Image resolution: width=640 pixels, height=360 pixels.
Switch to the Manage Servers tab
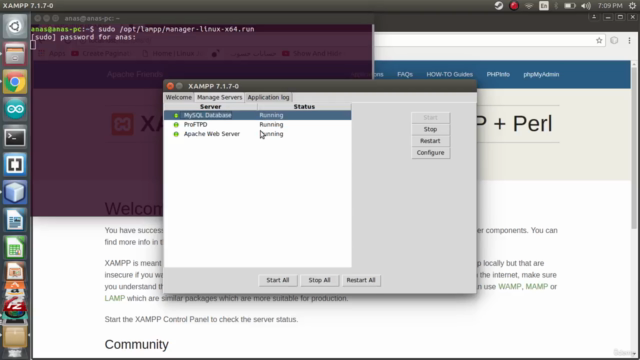[220, 97]
